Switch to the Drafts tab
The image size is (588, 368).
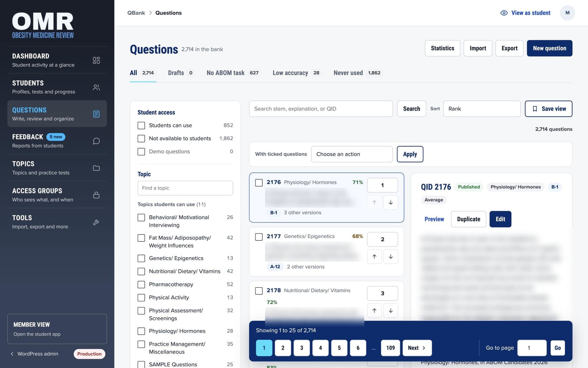pos(181,73)
